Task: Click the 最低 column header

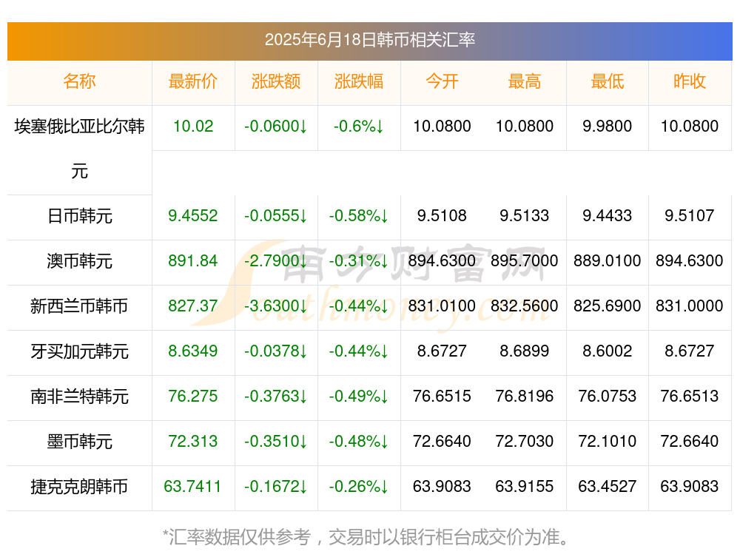Action: tap(608, 81)
